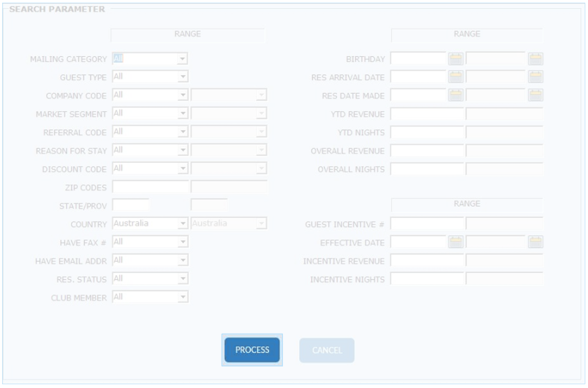Expand the Club Member dropdown
Screen dimensions: 588x388
click(x=183, y=297)
